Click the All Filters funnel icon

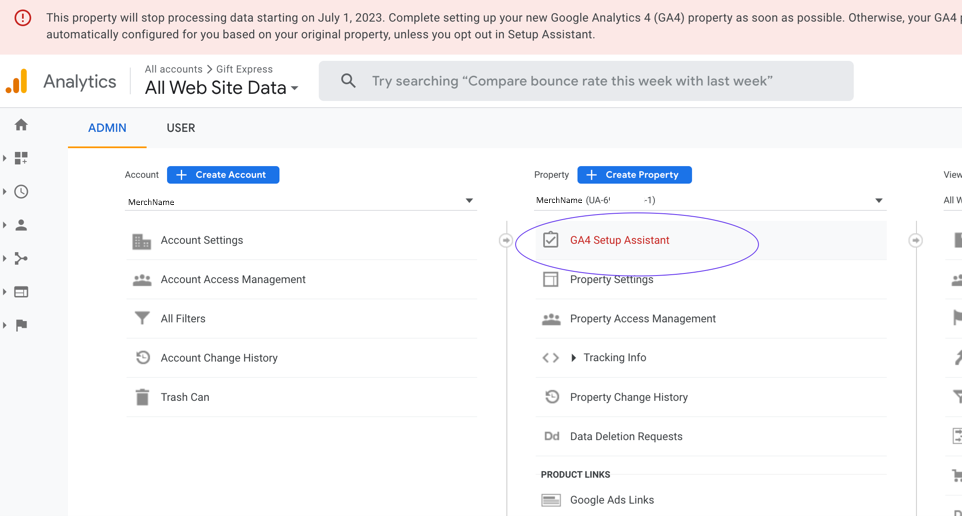pyautogui.click(x=142, y=318)
